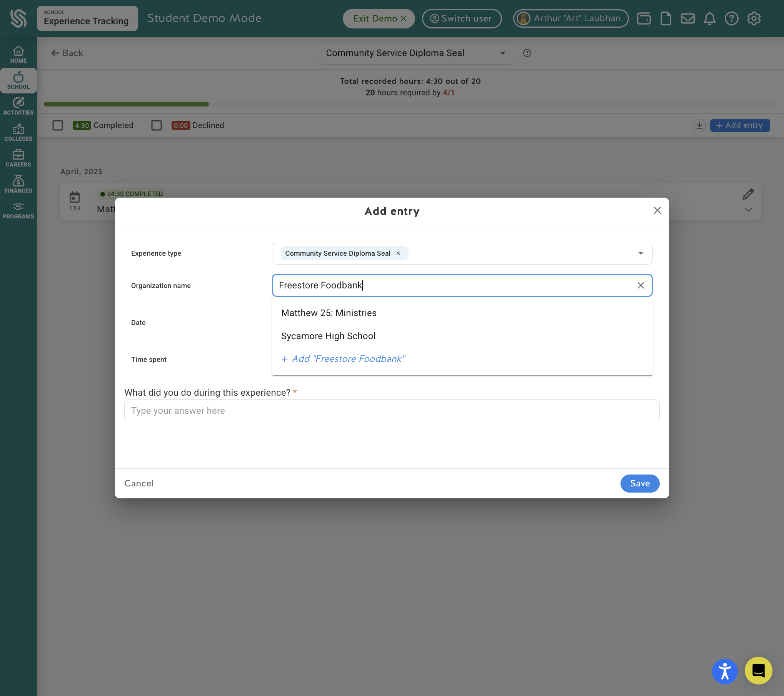Viewport: 784px width, 696px height.
Task: Open the Finances sidebar section
Action: coord(18,184)
